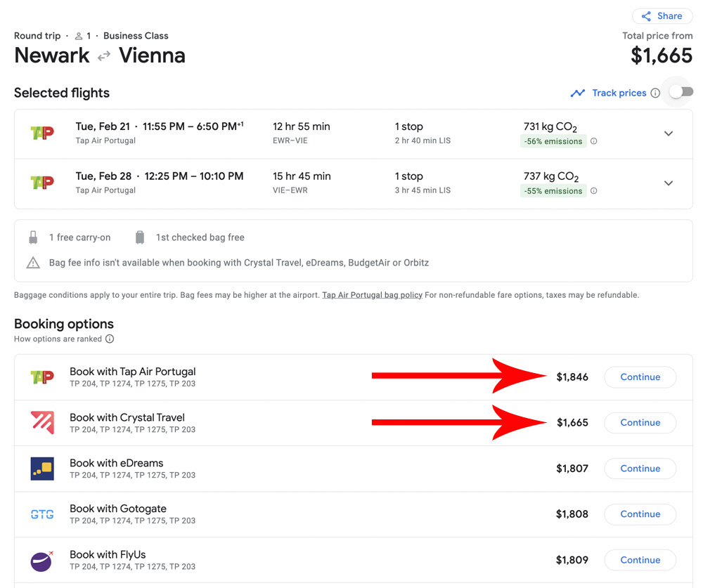Click the TAP logo on the Feb 28 flight
This screenshot has height=588, width=703.
pos(42,183)
